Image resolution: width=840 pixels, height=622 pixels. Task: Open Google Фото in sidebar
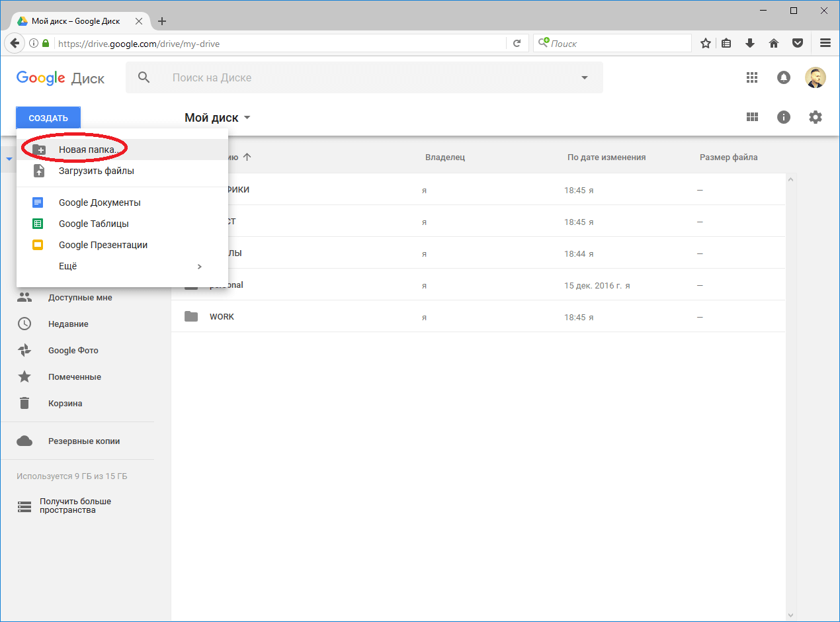73,351
